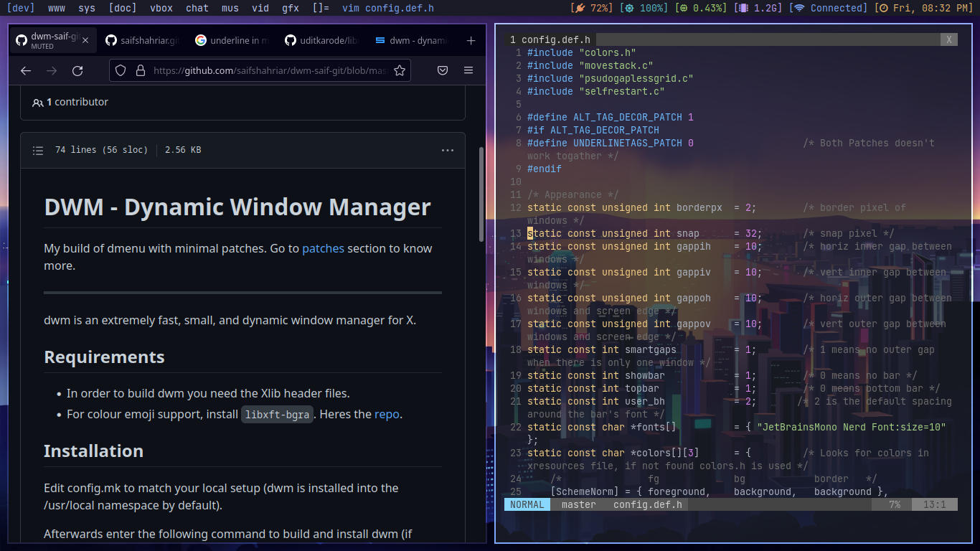Click the memory 1.2G status indicator
Screen dimensions: 980x551
click(759, 8)
